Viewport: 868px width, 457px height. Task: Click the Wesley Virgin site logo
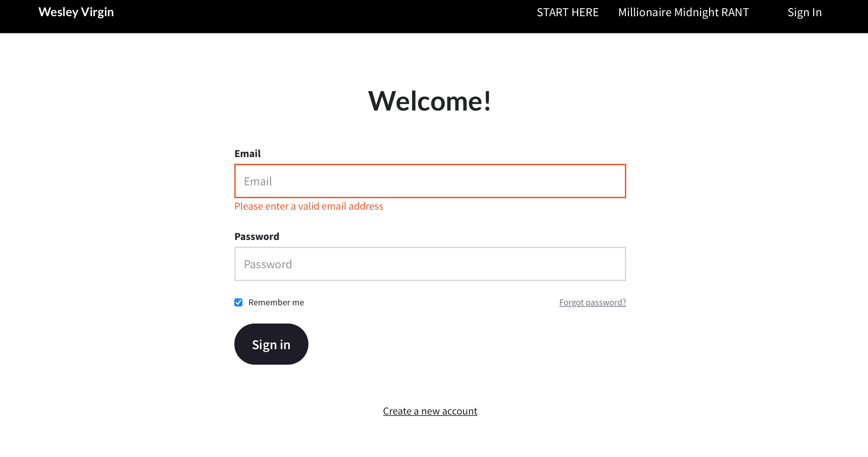[x=76, y=12]
